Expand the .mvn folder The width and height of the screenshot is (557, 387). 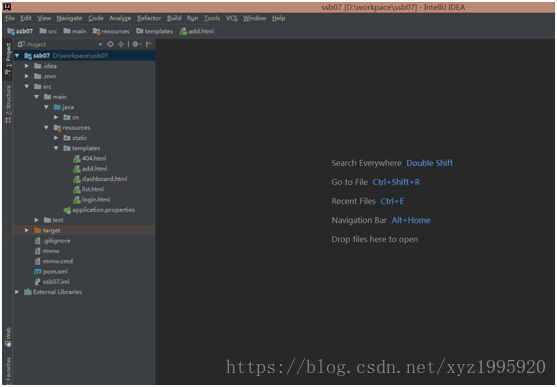tap(27, 76)
